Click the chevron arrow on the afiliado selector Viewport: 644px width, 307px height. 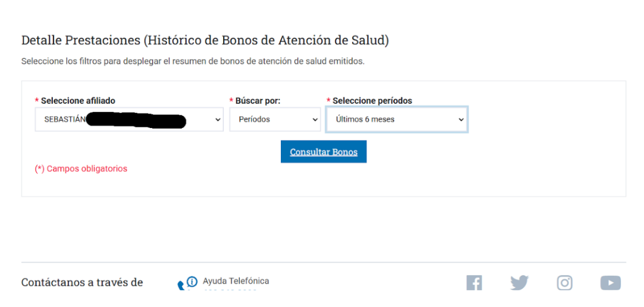point(217,120)
